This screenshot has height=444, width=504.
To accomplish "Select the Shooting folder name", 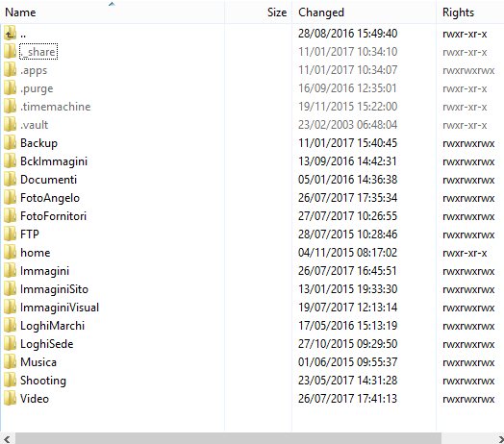I will pyautogui.click(x=43, y=381).
